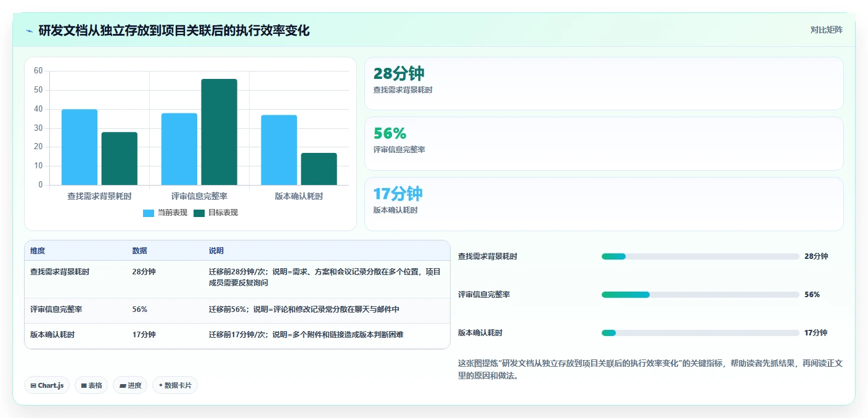Click the light-blue 版本确认耗时 chart bar
Viewport: 868px width, 418px height.
point(279,150)
